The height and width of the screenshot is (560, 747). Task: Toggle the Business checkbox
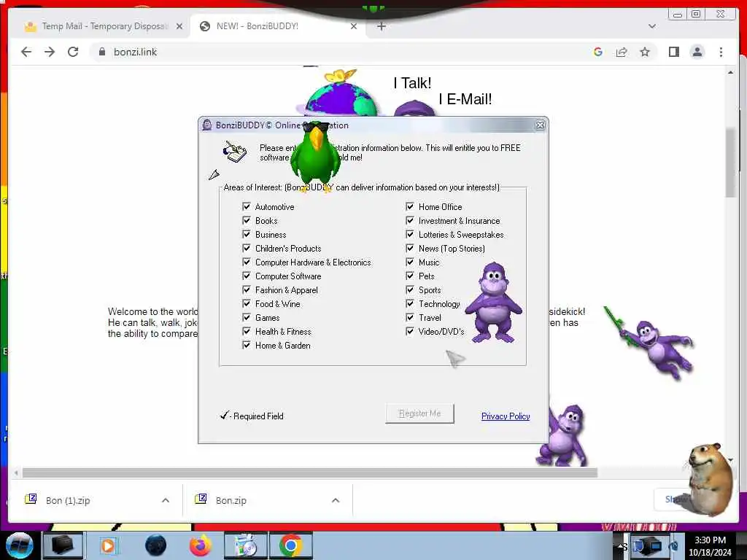tap(247, 234)
